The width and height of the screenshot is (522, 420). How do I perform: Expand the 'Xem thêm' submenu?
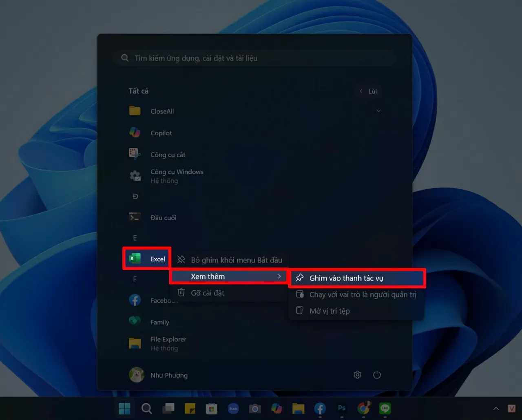229,276
